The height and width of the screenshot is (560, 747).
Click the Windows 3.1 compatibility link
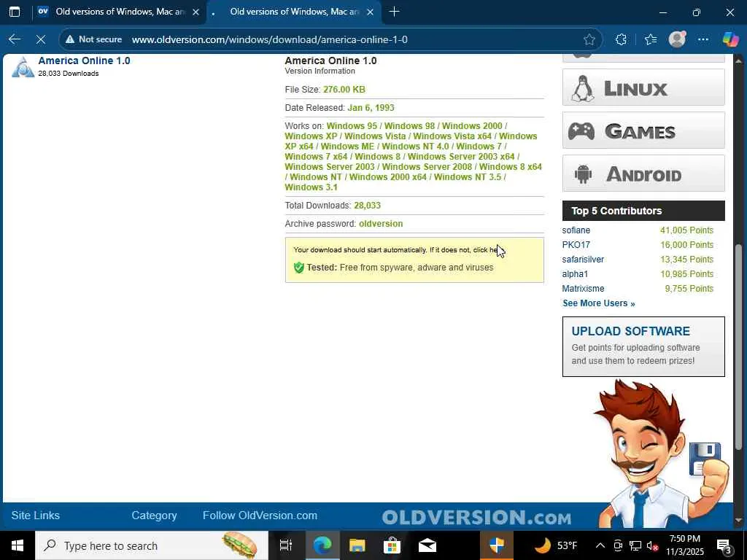pos(311,187)
